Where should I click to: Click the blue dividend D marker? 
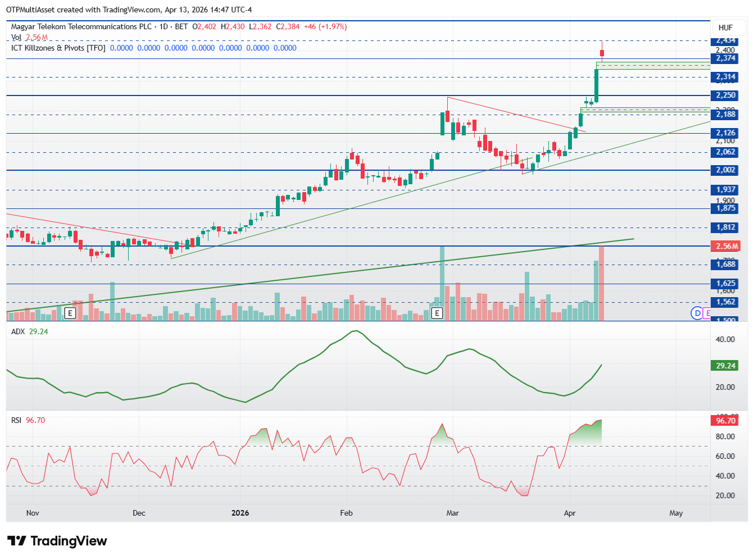697,313
